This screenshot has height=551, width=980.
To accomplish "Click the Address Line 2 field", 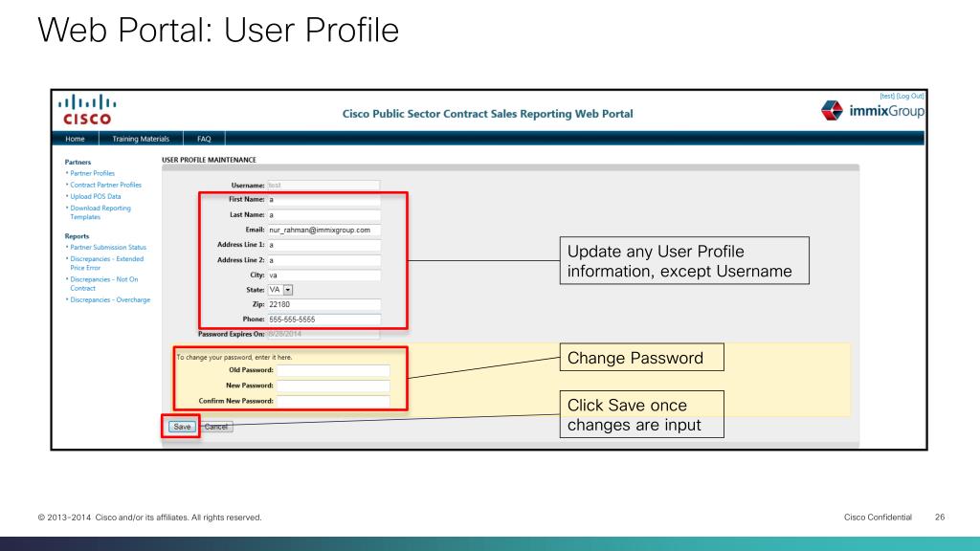I will (x=323, y=260).
